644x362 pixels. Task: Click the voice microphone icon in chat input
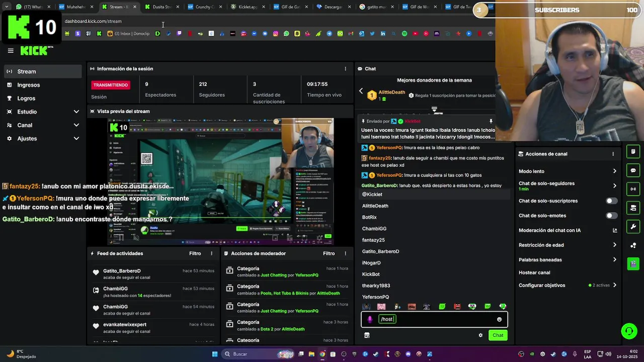coord(370,319)
